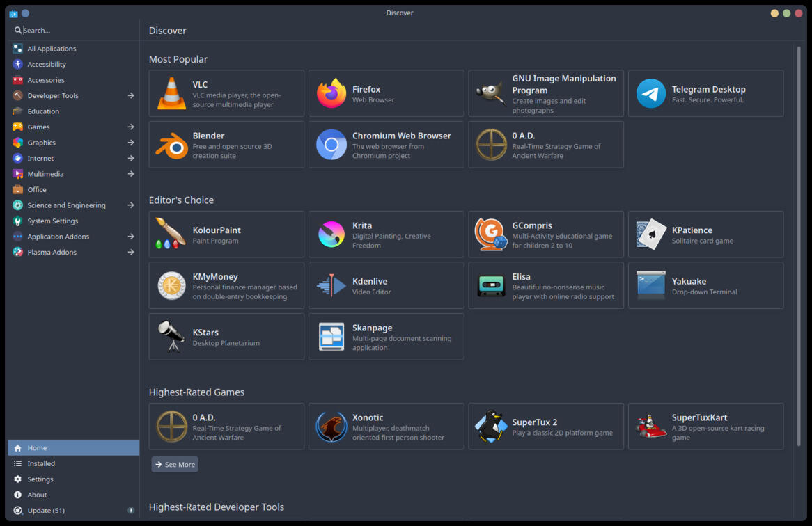This screenshot has width=812, height=526.
Task: Click the vertical scrollbar of the app list
Action: tap(799, 246)
